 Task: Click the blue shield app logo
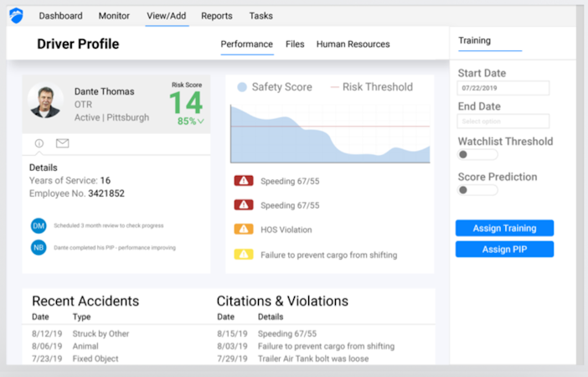(x=16, y=15)
